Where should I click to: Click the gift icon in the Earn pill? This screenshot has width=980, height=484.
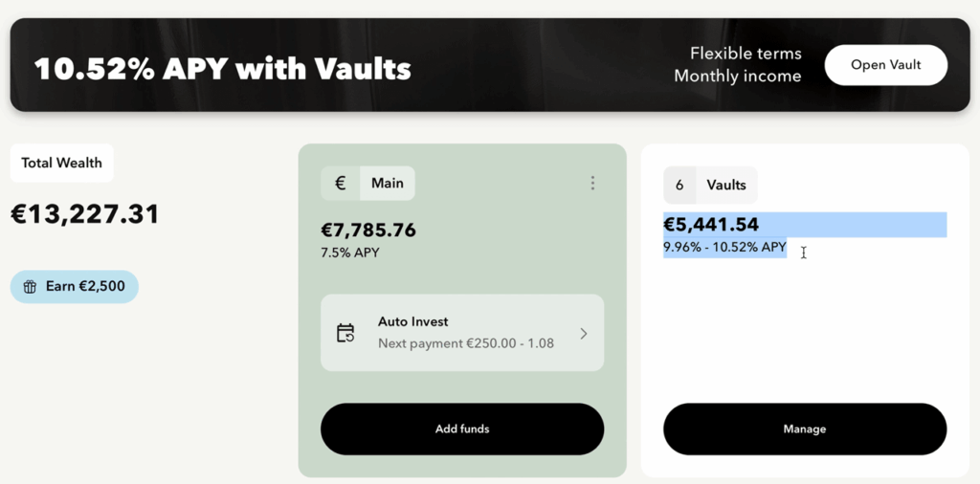click(x=30, y=287)
